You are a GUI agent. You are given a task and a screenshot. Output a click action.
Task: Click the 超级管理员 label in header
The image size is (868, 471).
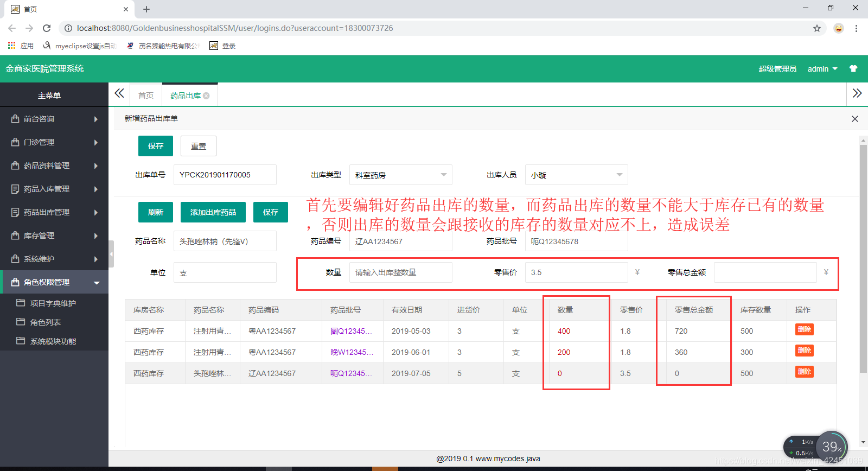pos(777,69)
